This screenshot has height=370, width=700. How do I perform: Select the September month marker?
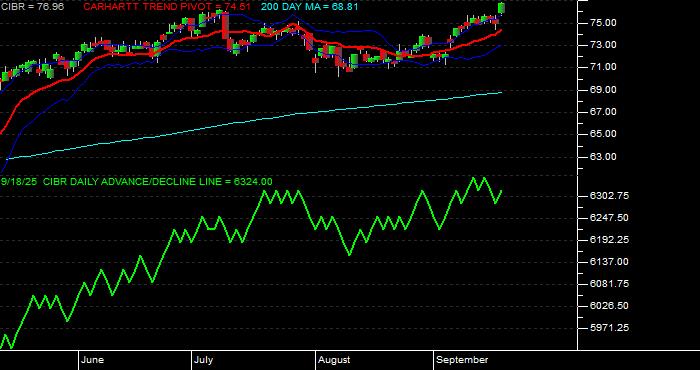pos(462,360)
